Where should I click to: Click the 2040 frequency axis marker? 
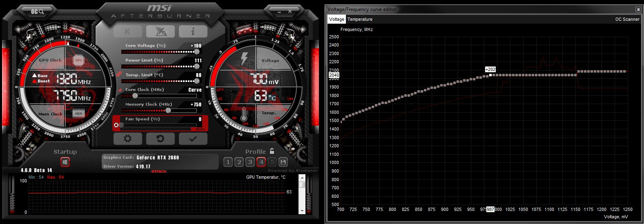point(334,75)
